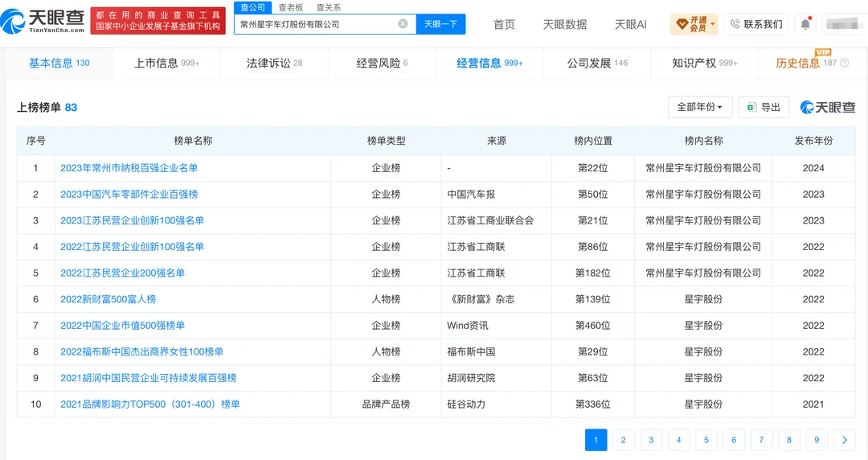The image size is (868, 460).
Task: Open the notification bell icon
Action: click(805, 24)
